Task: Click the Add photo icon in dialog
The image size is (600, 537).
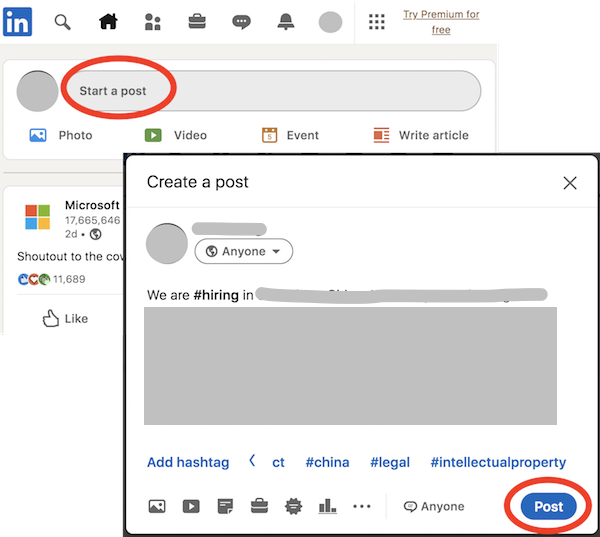Action: coord(157,506)
